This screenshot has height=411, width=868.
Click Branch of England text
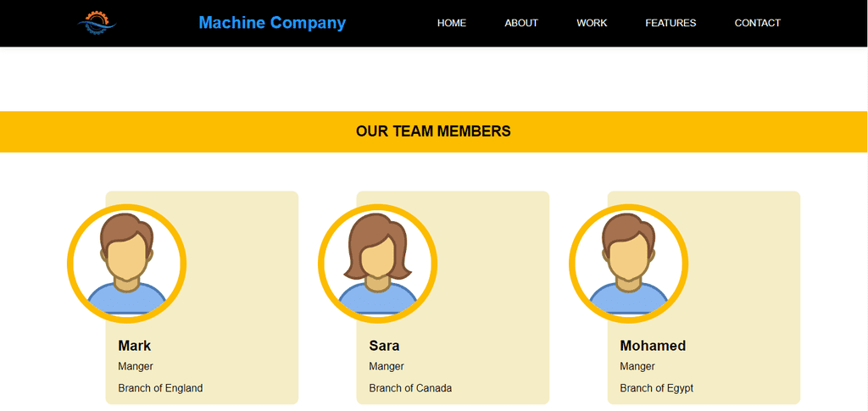pyautogui.click(x=160, y=388)
